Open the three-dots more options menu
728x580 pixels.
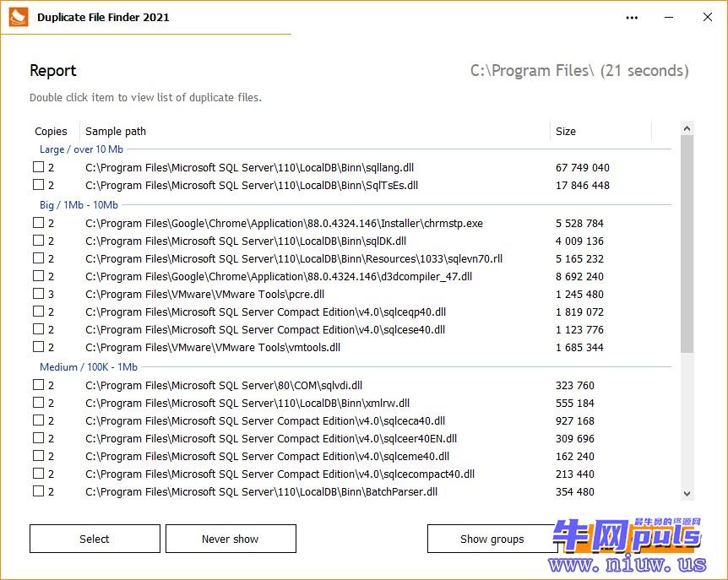[x=632, y=18]
